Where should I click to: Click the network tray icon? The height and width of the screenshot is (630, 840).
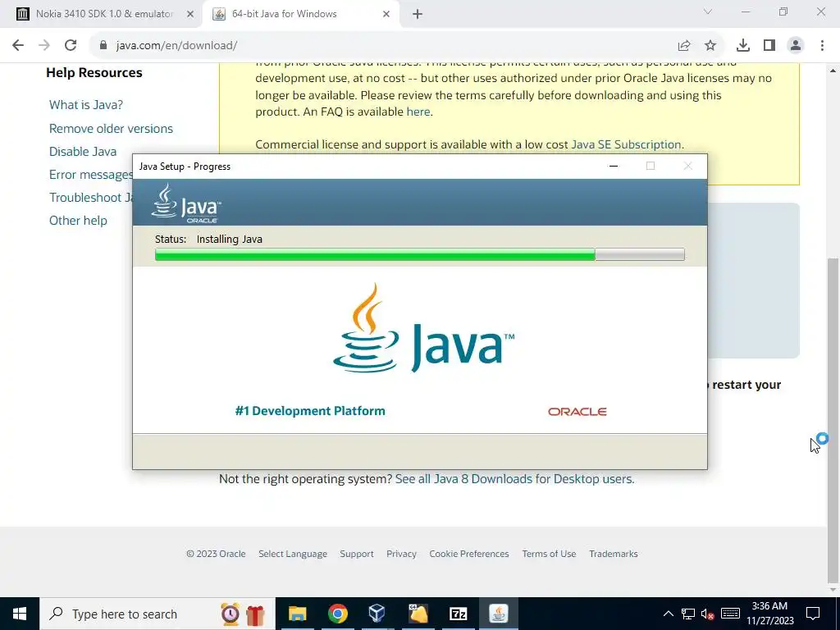(688, 614)
